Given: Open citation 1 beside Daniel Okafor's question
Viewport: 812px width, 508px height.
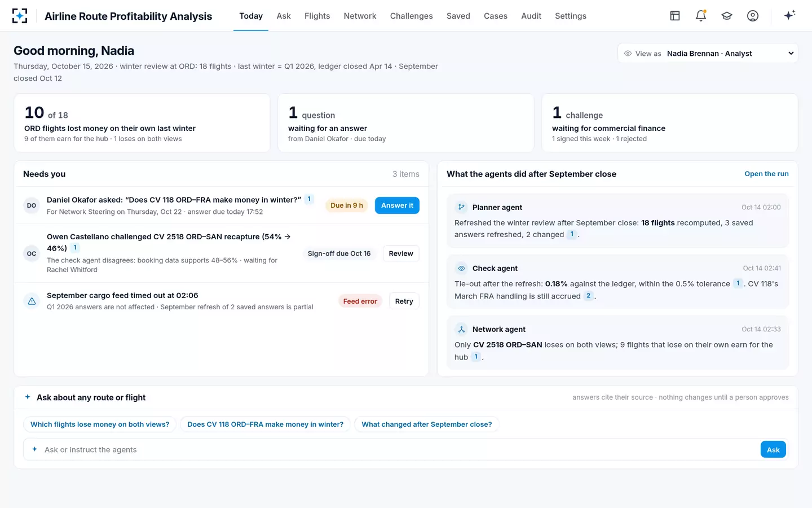Looking at the screenshot, I should point(309,199).
